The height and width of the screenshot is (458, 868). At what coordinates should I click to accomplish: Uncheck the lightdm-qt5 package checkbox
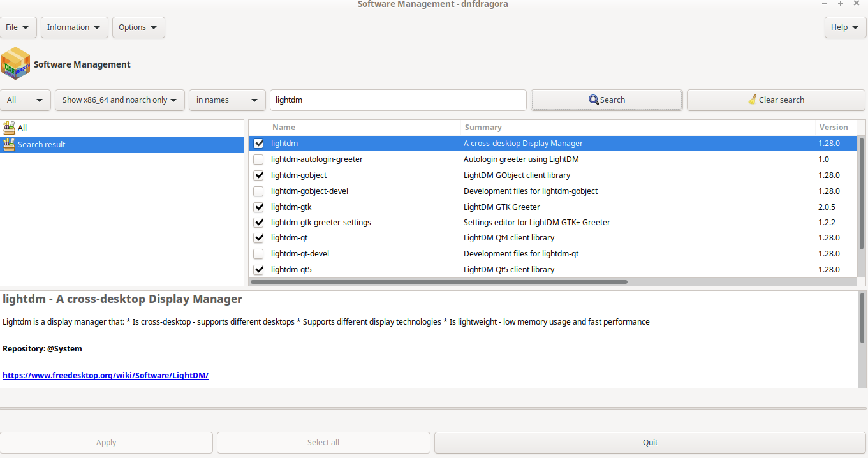[258, 269]
